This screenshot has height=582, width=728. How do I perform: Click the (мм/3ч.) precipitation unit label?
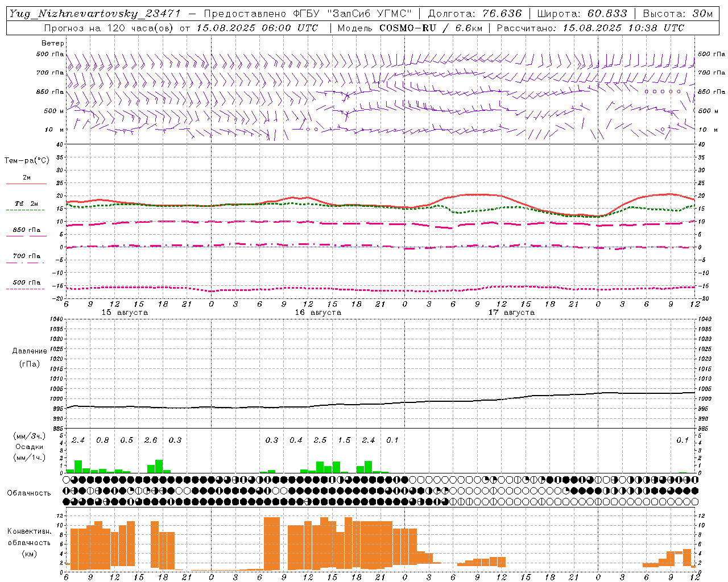point(29,436)
